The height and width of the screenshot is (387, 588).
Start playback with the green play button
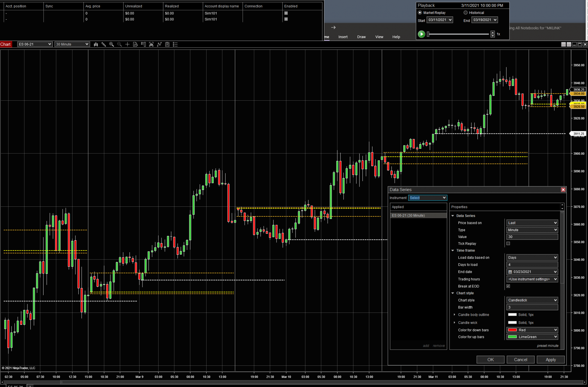click(421, 34)
